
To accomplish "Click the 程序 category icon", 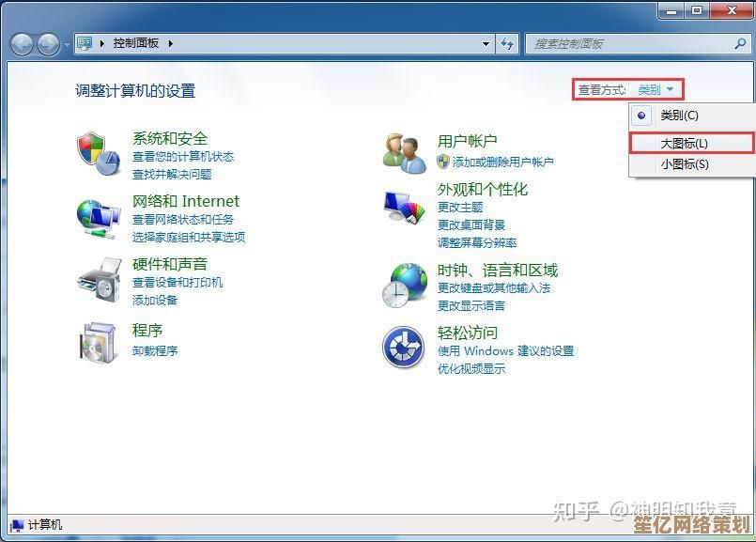I will click(99, 342).
